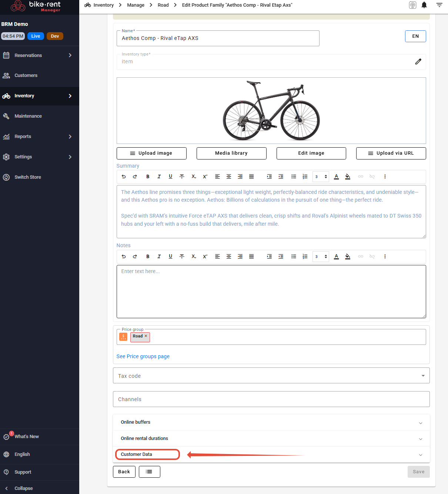Pick text color in Summary toolbar
This screenshot has width=448, height=494.
336,177
